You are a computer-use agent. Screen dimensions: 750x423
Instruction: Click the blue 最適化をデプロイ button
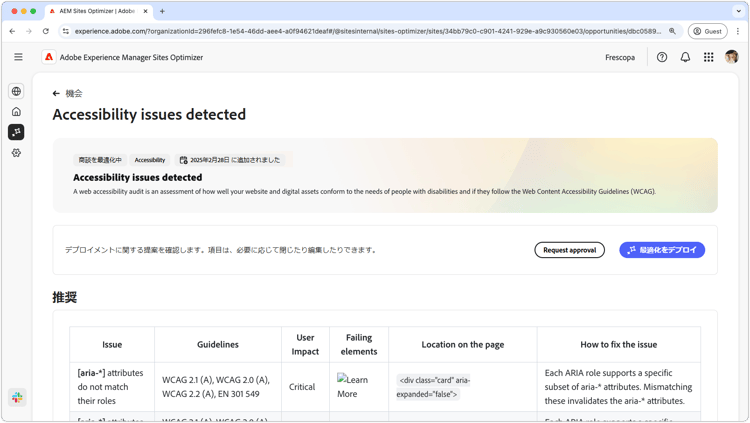click(662, 250)
